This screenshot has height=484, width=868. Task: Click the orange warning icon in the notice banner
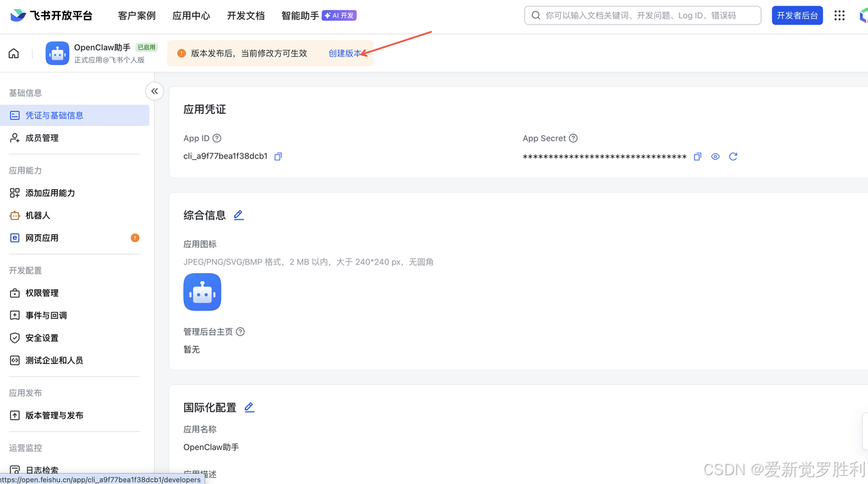tap(181, 54)
